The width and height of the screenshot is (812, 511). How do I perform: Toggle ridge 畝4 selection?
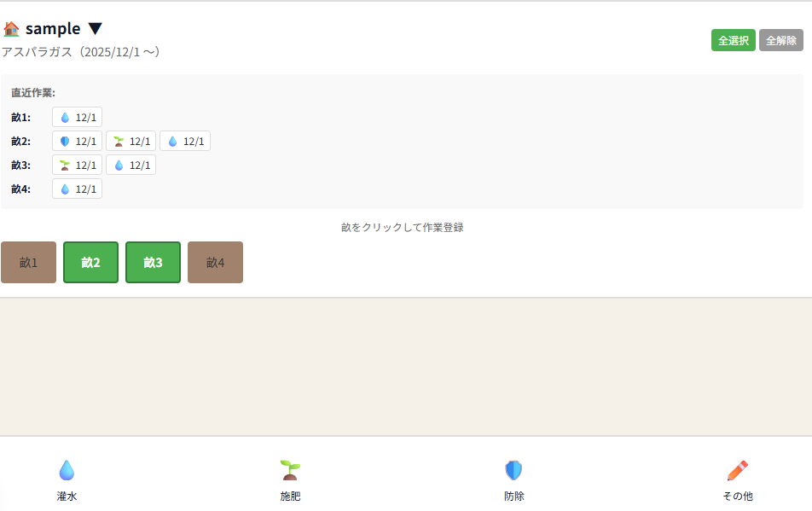click(x=215, y=263)
